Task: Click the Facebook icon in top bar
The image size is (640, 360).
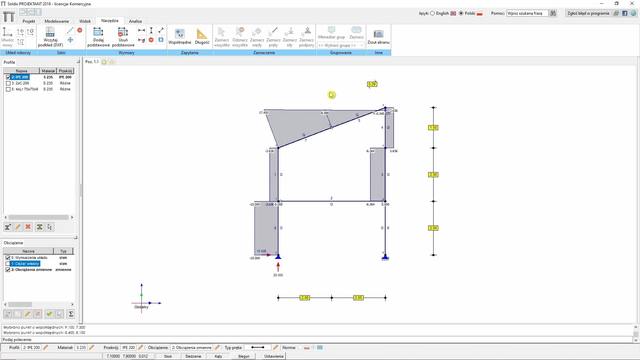Action: [x=624, y=13]
